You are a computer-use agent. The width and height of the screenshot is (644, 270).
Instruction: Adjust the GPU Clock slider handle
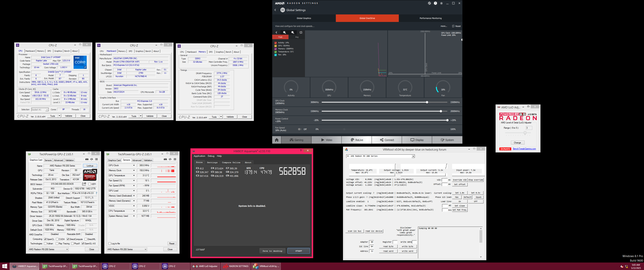(x=427, y=102)
